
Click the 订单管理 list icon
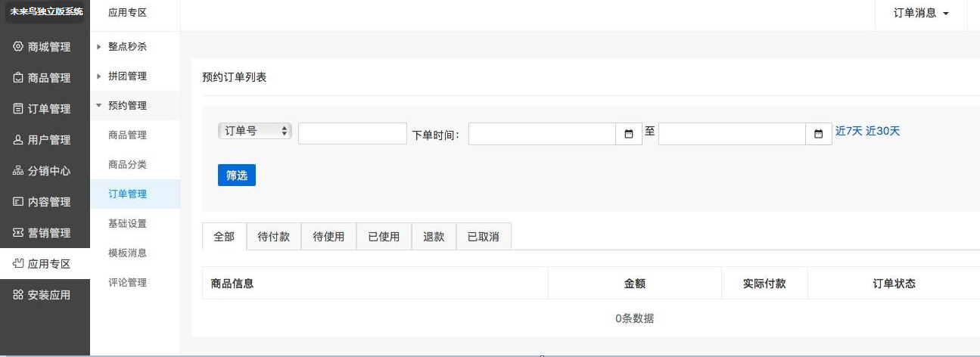18,109
